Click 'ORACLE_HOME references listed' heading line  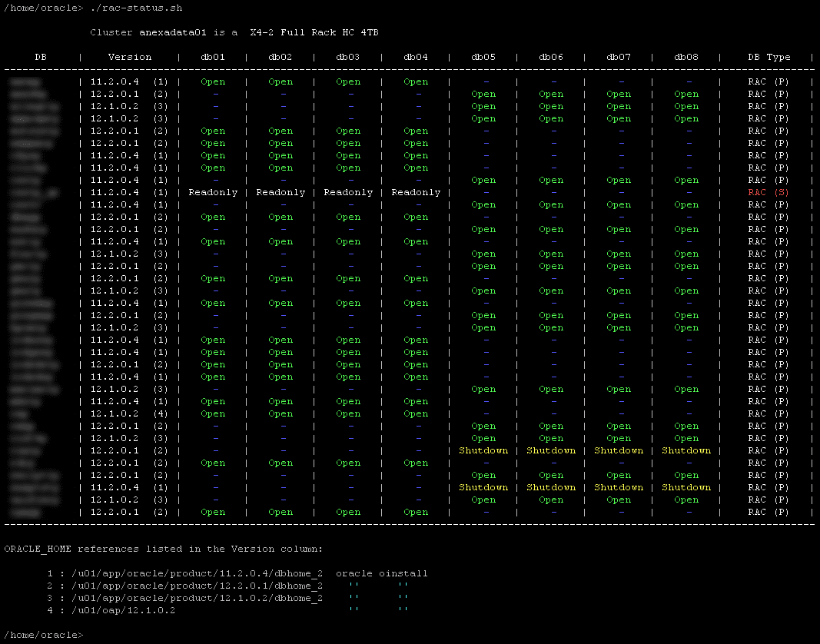point(164,549)
